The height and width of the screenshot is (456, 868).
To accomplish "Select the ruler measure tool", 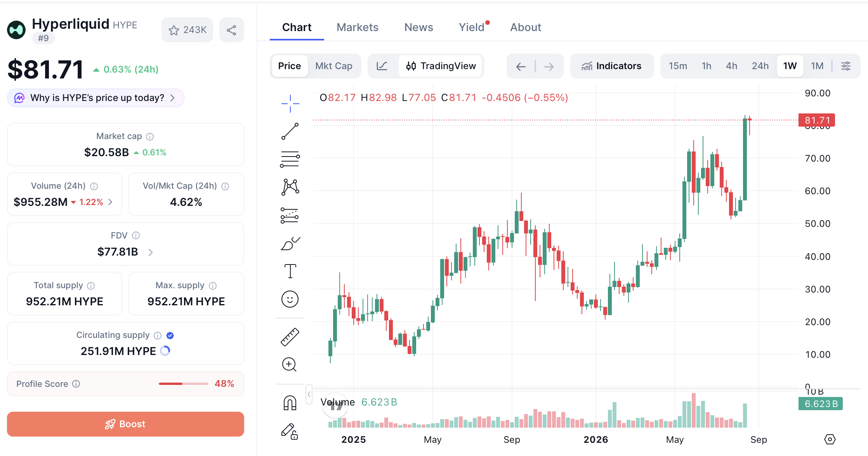I will click(290, 337).
